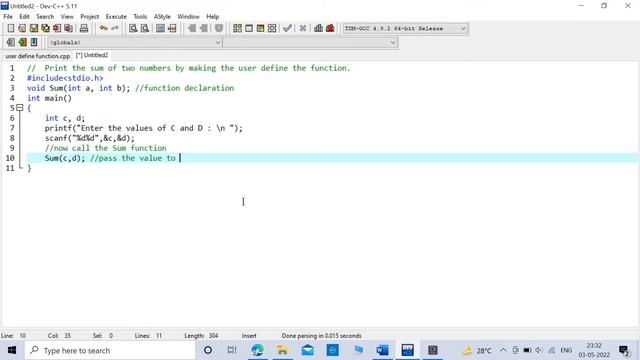Screen dimensions: 640x360
Task: Save the current file with the Save icon
Action: tap(34, 28)
